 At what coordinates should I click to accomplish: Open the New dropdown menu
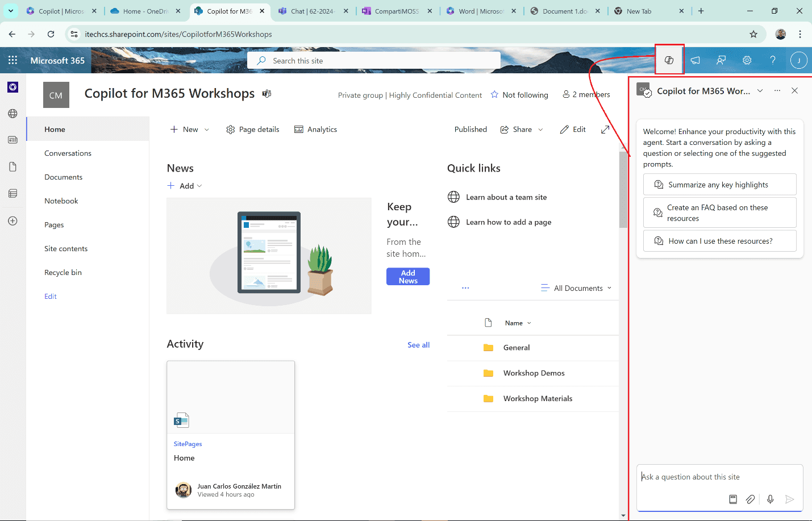tap(190, 130)
